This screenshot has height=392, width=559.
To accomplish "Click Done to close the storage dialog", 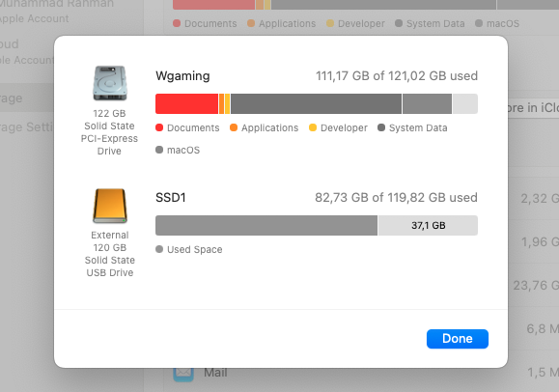I will (x=458, y=339).
